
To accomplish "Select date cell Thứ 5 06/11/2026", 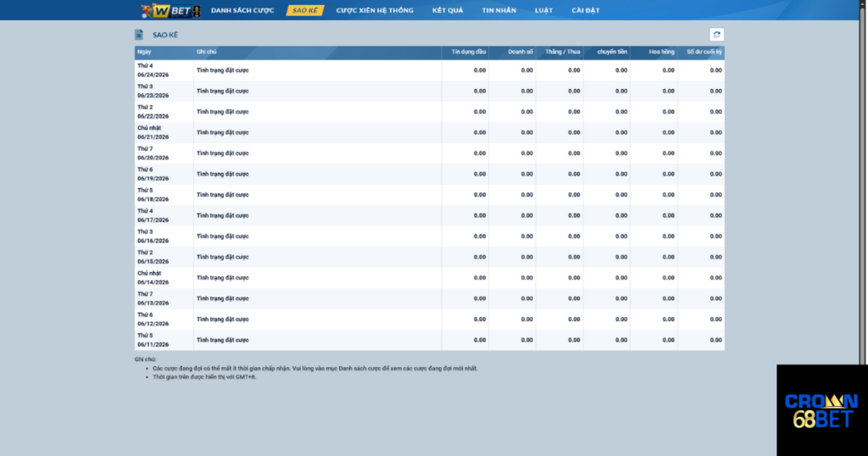I will click(x=164, y=340).
